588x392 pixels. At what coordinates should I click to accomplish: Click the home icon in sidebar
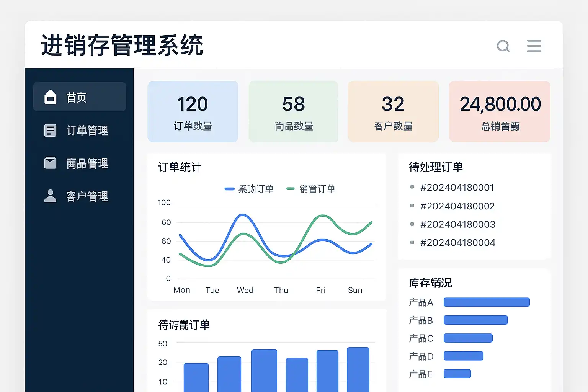click(50, 97)
